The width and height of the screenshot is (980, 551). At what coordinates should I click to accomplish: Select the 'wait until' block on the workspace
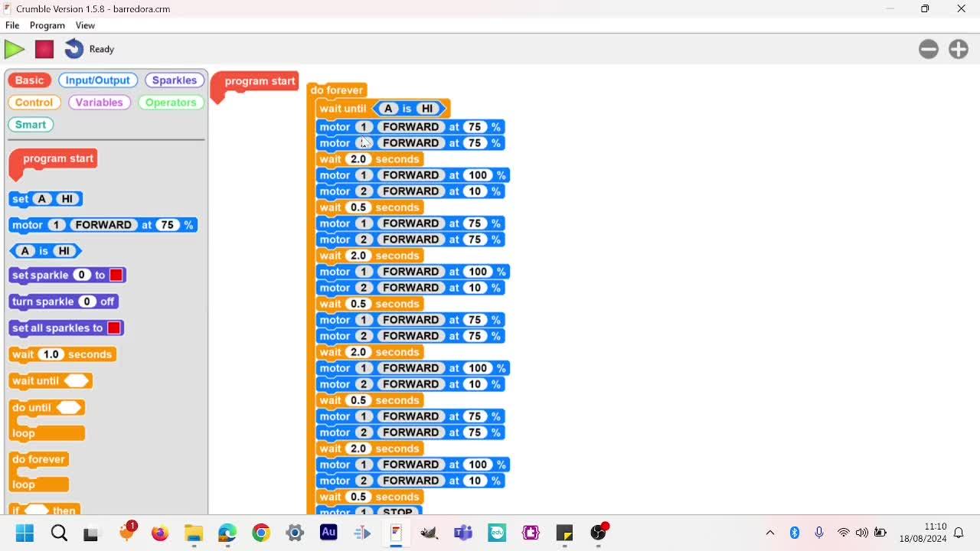tap(383, 109)
